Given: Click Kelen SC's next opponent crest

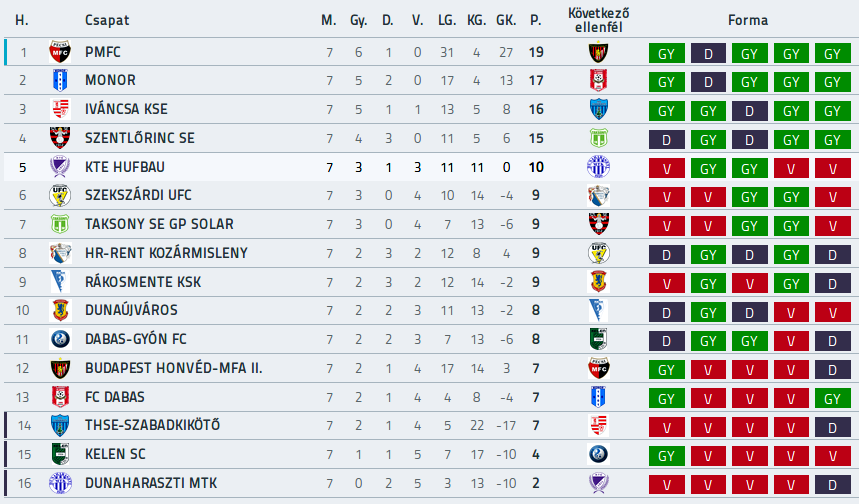Looking at the screenshot, I should click(598, 454).
